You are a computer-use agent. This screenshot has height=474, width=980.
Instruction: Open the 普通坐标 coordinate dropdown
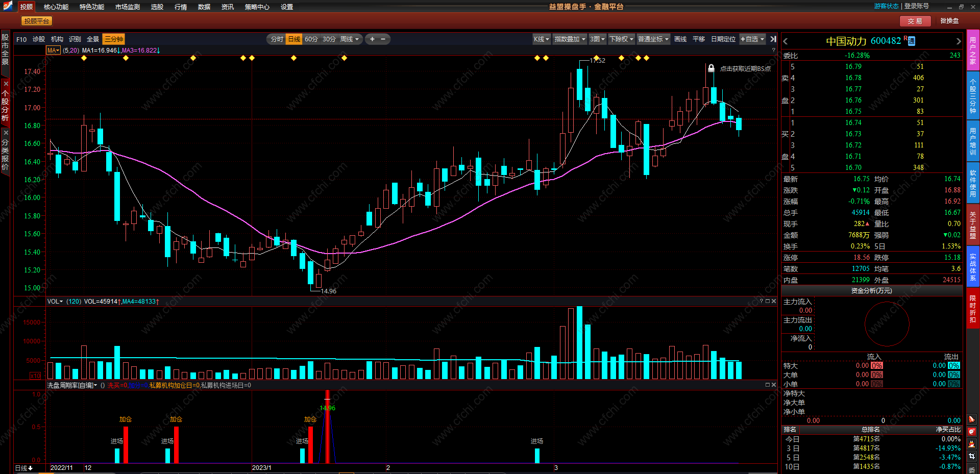[653, 39]
